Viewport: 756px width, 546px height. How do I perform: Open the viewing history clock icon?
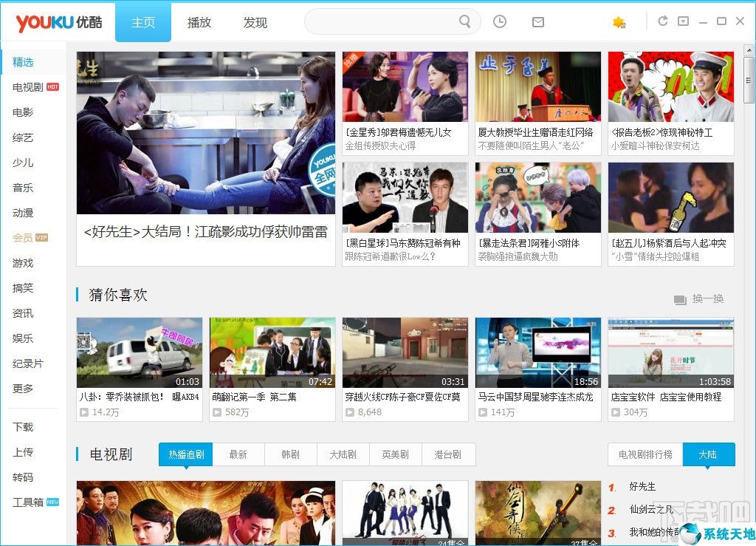click(500, 21)
